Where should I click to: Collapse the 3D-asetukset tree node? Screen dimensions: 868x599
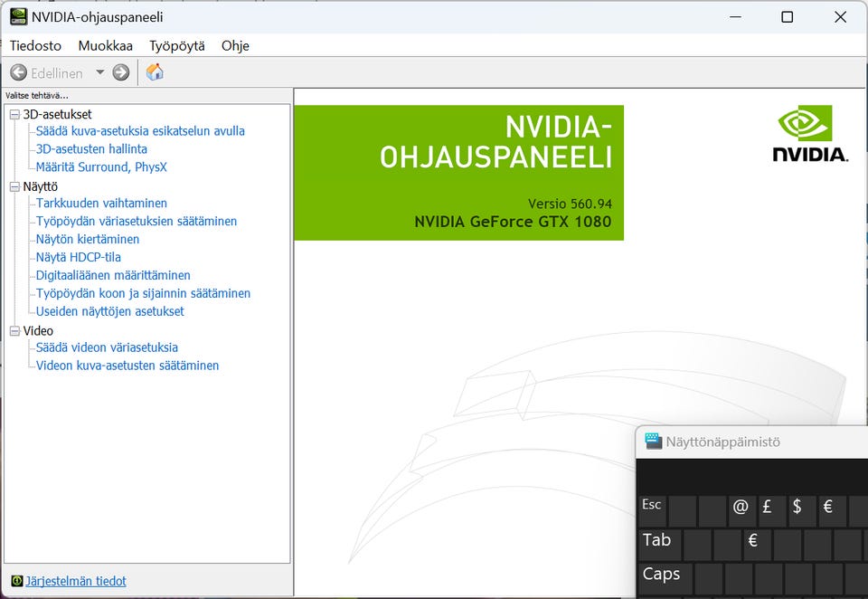[15, 115]
